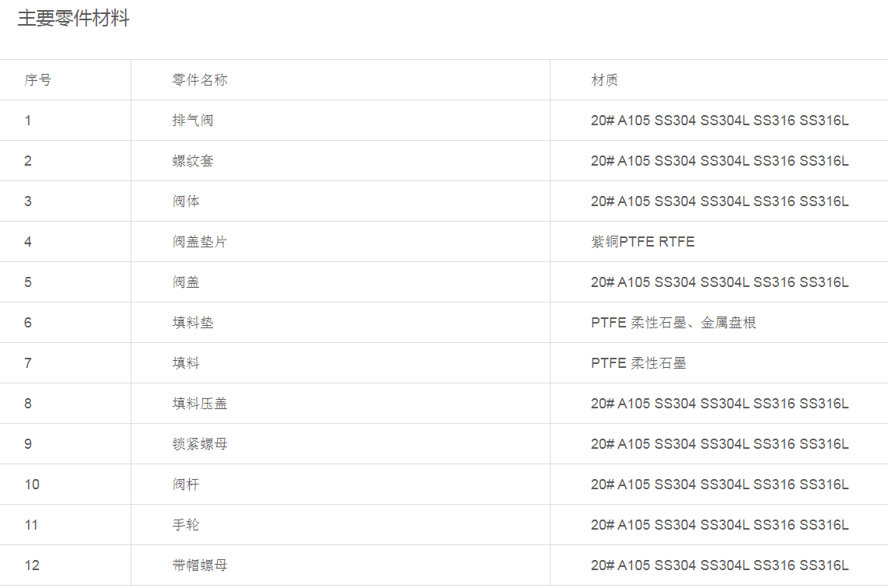Image resolution: width=888 pixels, height=588 pixels.
Task: Click the 阀盖 cell in row 5
Action: pyautogui.click(x=186, y=282)
